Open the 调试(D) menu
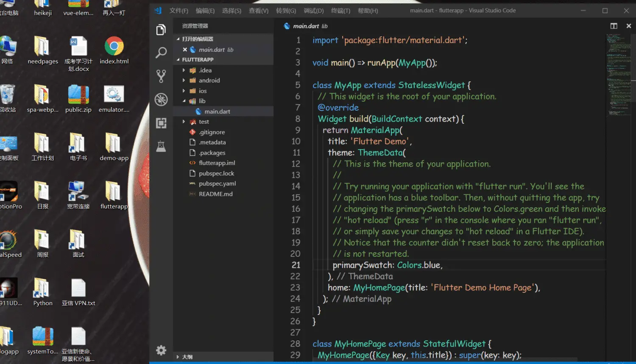The image size is (636, 364). point(313,11)
